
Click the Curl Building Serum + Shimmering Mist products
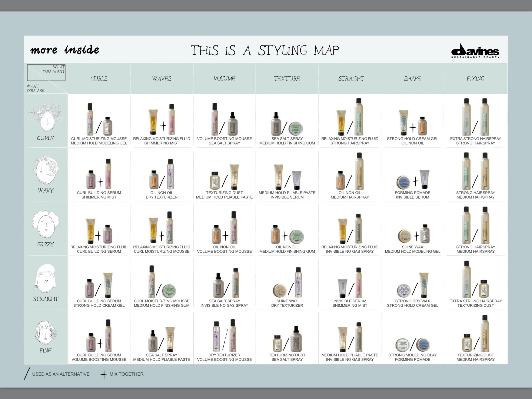click(x=99, y=174)
